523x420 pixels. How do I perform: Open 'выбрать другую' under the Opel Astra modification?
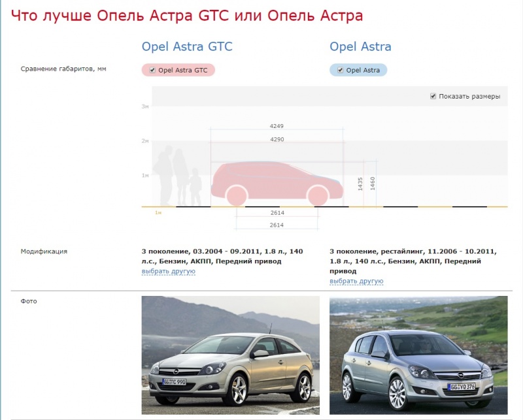pyautogui.click(x=356, y=281)
